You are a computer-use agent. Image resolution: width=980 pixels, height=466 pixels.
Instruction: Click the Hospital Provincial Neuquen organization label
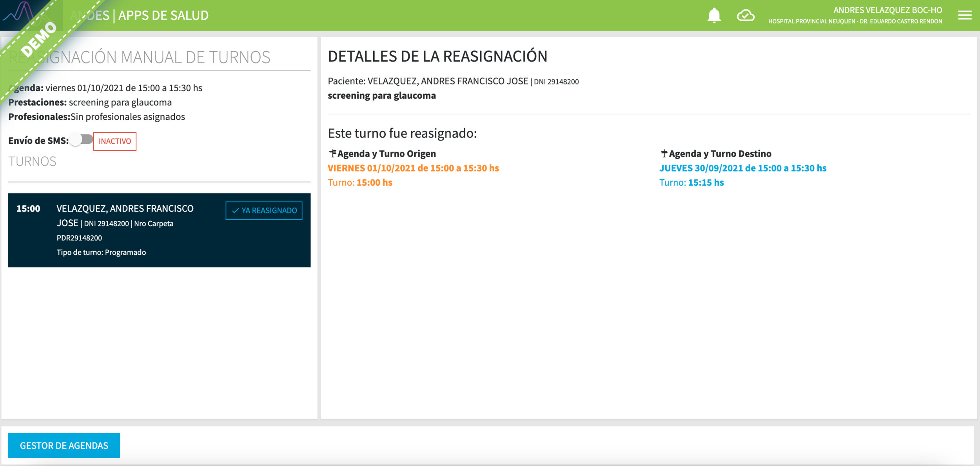click(855, 22)
